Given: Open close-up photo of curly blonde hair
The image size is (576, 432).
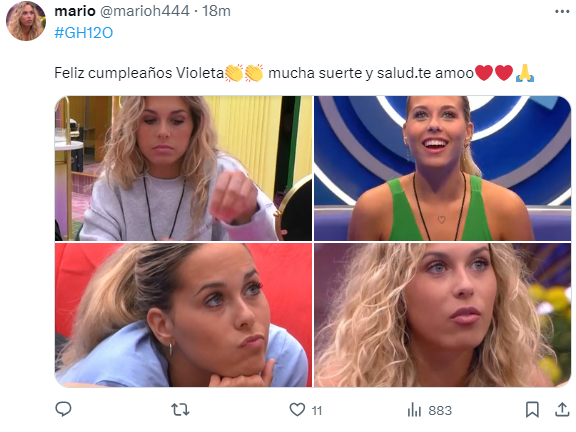Looking at the screenshot, I should [x=442, y=315].
